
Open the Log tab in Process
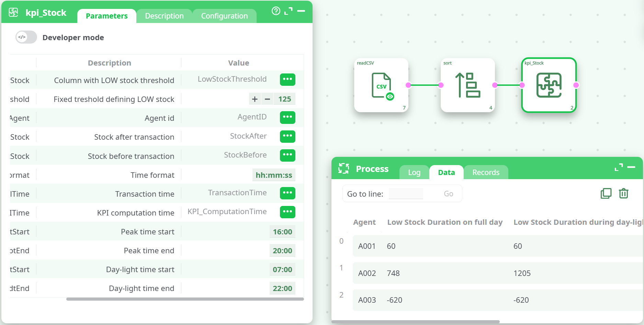coord(414,172)
